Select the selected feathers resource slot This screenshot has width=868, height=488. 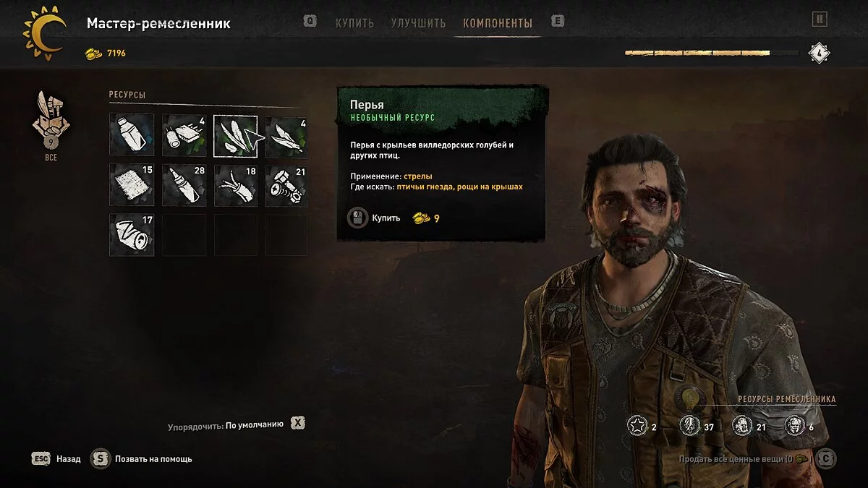(x=235, y=136)
